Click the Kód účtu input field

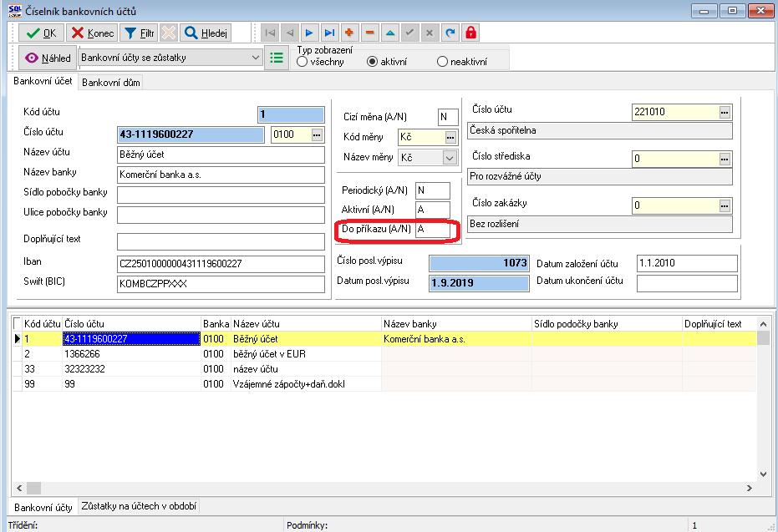click(292, 114)
